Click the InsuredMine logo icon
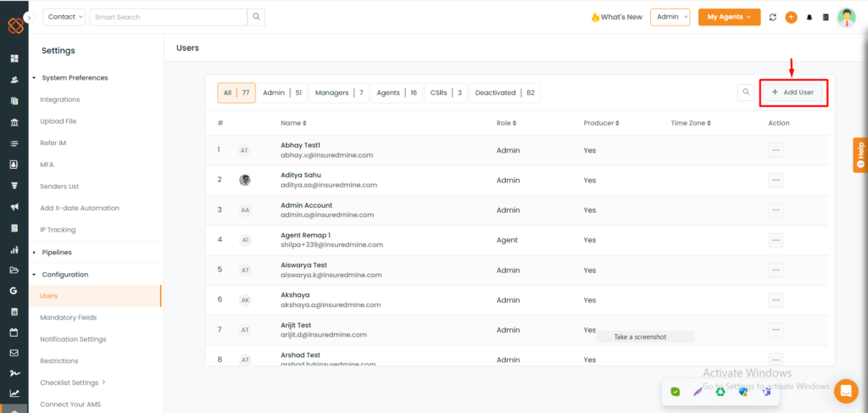Image resolution: width=868 pixels, height=413 pixels. (15, 25)
